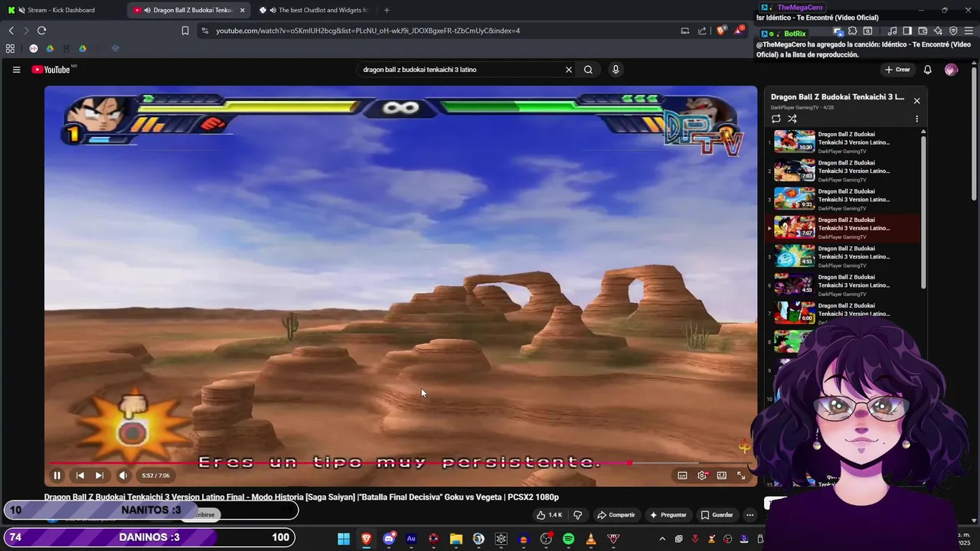Viewport: 980px width, 551px height.
Task: Toggle playlist loop
Action: [776, 119]
